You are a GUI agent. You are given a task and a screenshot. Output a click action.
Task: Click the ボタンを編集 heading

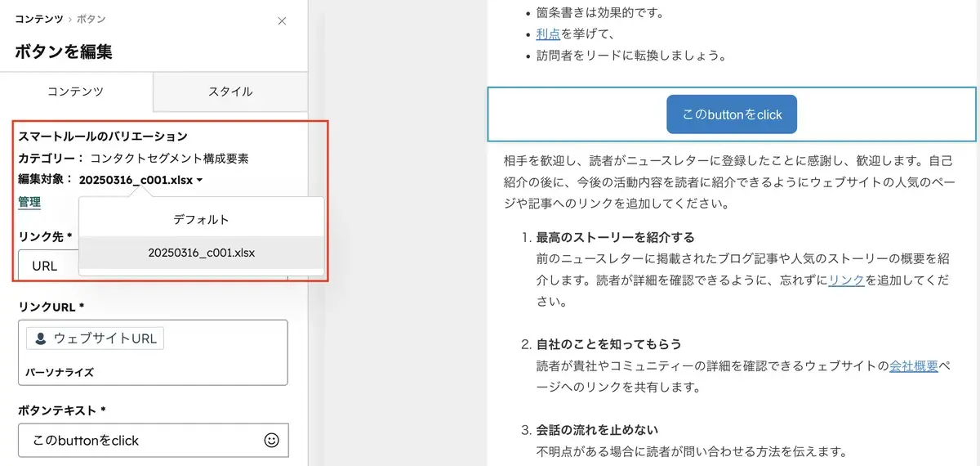coord(64,52)
